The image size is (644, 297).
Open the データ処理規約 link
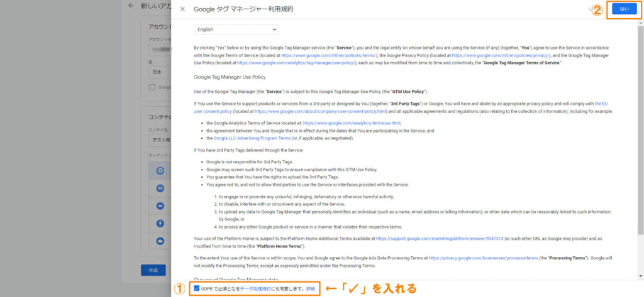click(255, 289)
